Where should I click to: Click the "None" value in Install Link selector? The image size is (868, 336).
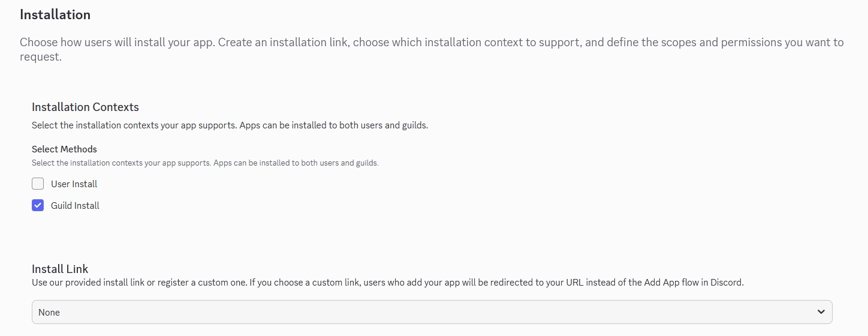point(49,313)
